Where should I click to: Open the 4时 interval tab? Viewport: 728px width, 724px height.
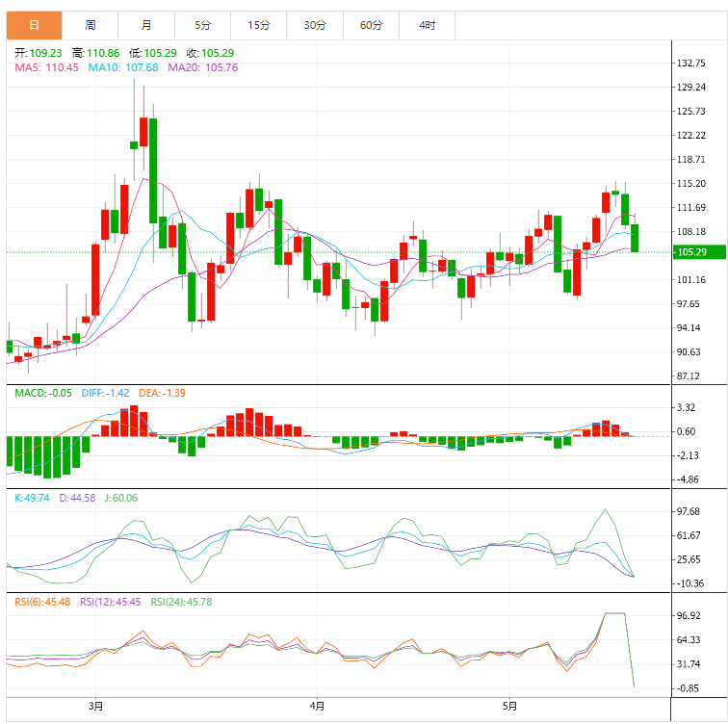coord(428,26)
